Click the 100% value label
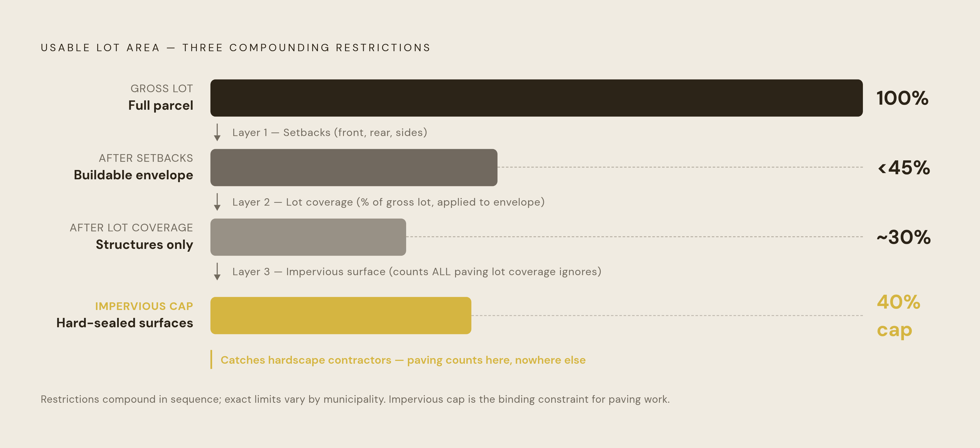 [x=903, y=98]
